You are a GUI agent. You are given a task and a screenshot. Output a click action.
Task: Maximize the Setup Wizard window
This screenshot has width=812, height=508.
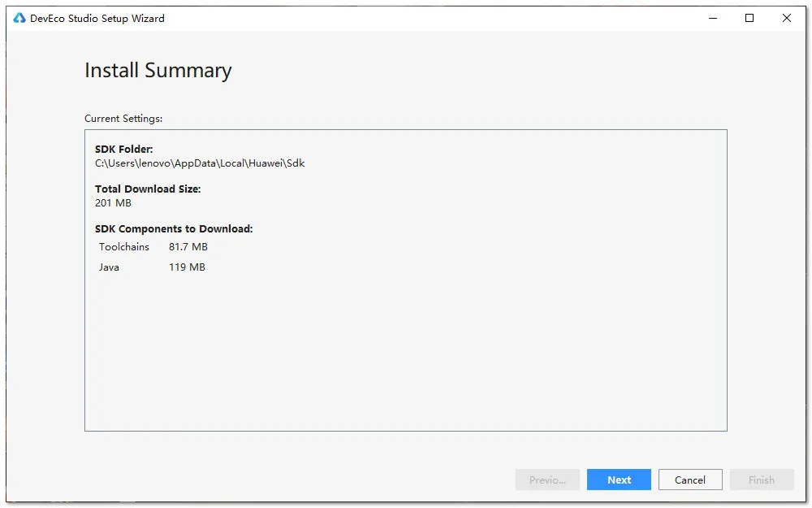[x=749, y=18]
